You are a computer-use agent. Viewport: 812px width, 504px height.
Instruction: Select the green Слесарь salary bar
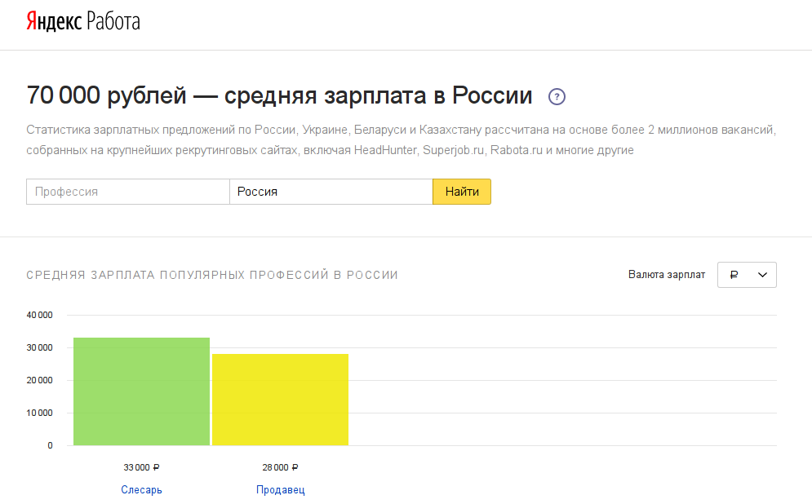pos(141,391)
